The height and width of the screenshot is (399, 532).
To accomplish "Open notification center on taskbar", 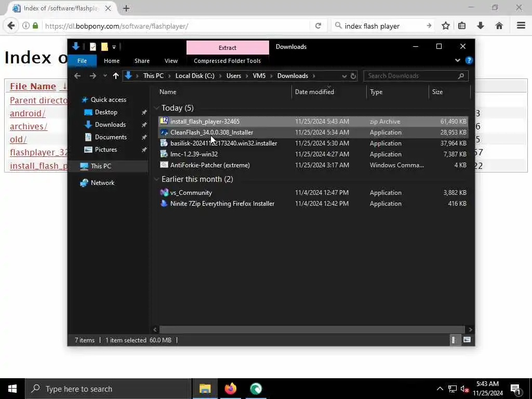I will click(x=516, y=389).
